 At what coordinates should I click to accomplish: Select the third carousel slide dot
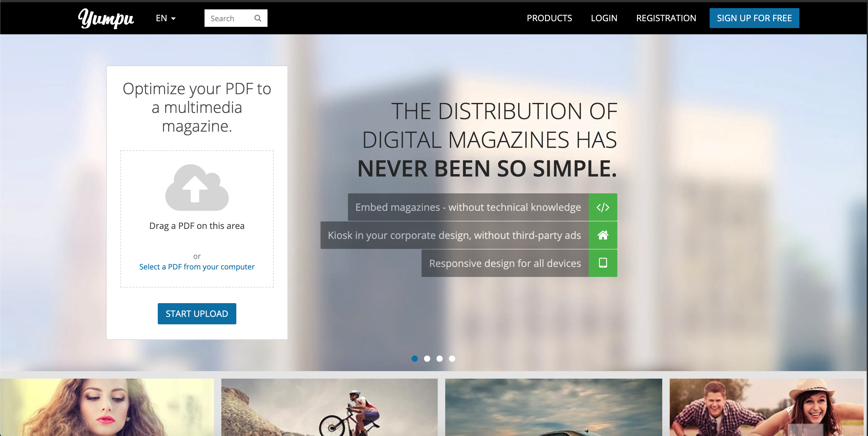[439, 359]
